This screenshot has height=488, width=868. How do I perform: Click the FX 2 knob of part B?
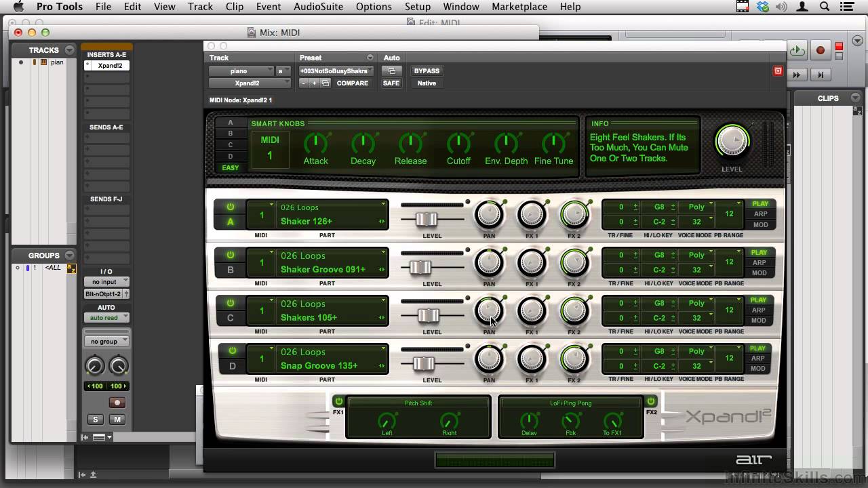tap(574, 263)
